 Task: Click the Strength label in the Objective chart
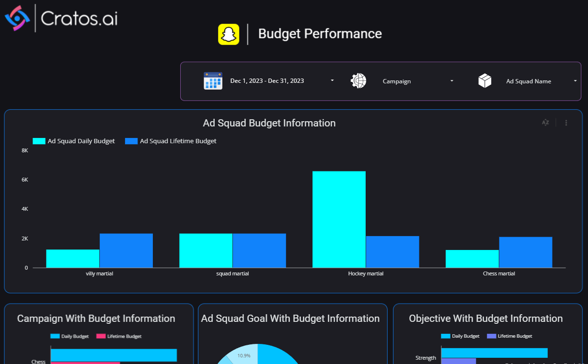pyautogui.click(x=426, y=358)
